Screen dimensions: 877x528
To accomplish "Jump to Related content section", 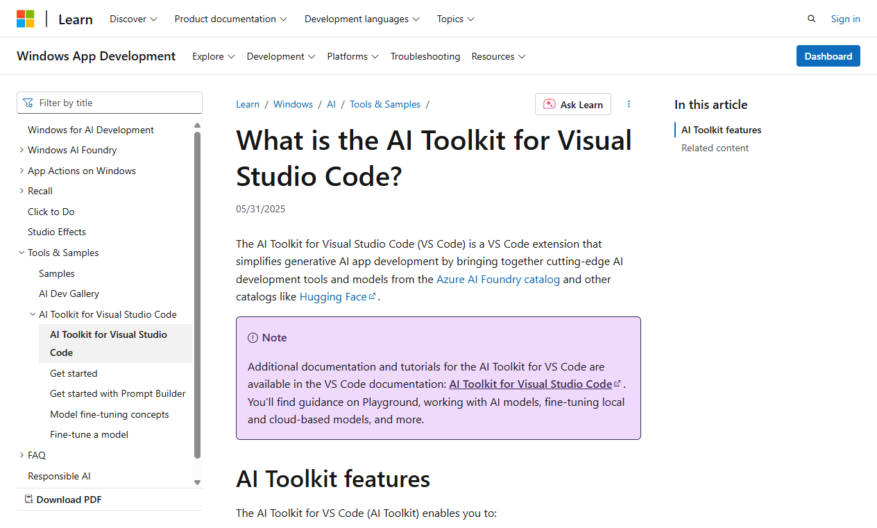I will [x=715, y=148].
